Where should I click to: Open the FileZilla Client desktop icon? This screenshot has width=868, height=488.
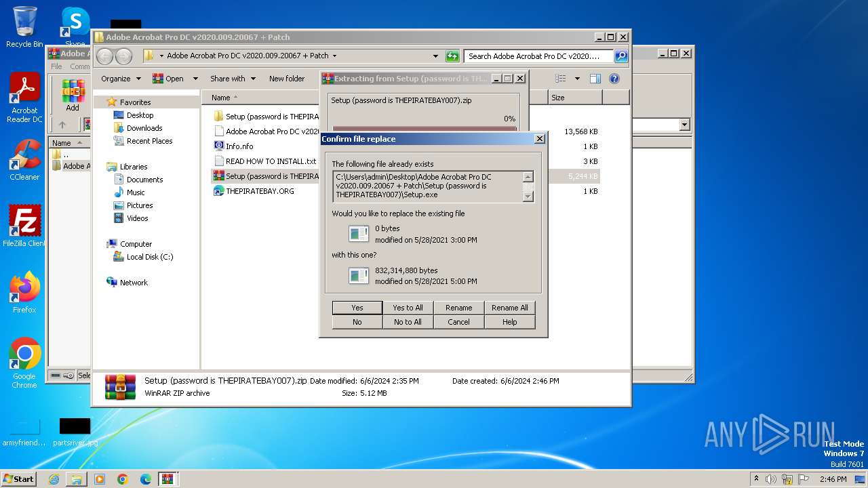coord(24,226)
